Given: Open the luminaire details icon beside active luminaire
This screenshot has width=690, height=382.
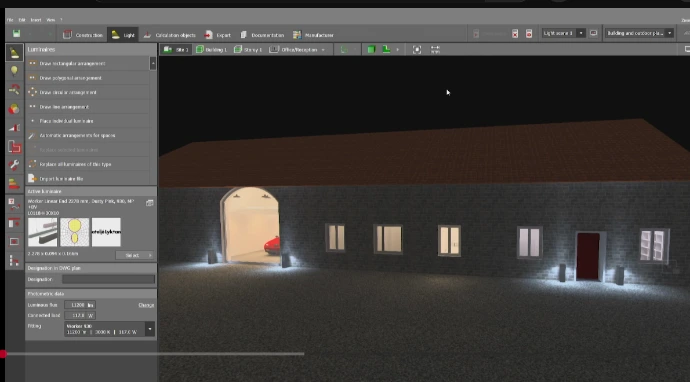Looking at the screenshot, I should (x=150, y=203).
